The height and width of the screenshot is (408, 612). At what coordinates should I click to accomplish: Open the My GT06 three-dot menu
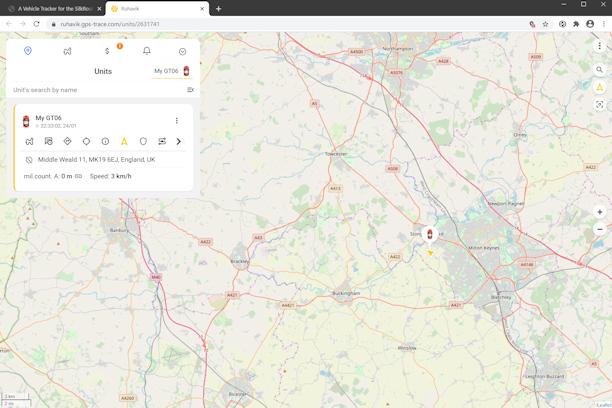(177, 121)
